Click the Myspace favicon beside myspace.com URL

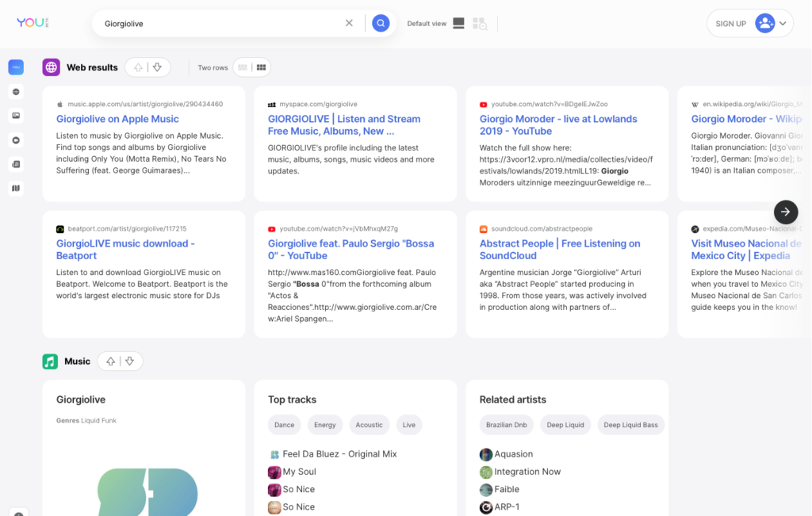[272, 105]
